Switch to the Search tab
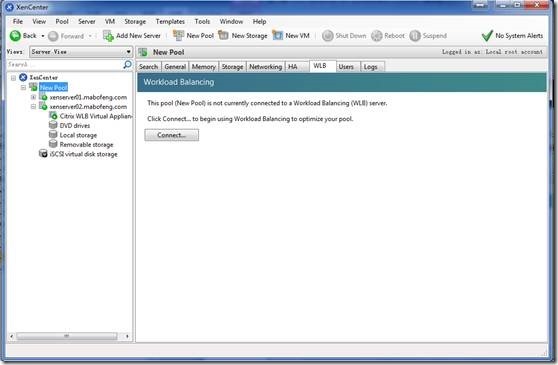558x365 pixels. [x=148, y=67]
